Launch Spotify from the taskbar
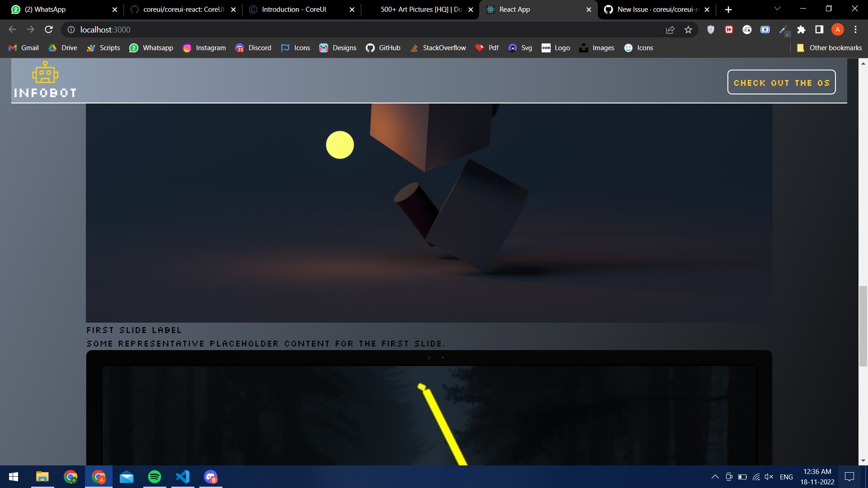This screenshot has width=868, height=488. [x=154, y=477]
